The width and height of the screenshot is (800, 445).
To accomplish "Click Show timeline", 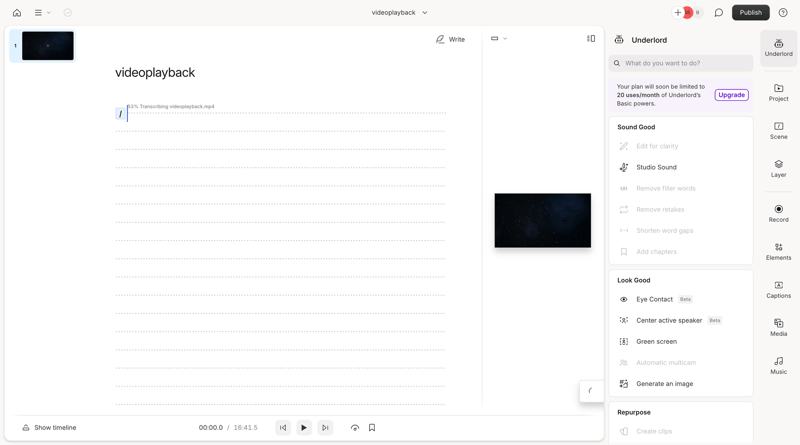I will pos(49,428).
